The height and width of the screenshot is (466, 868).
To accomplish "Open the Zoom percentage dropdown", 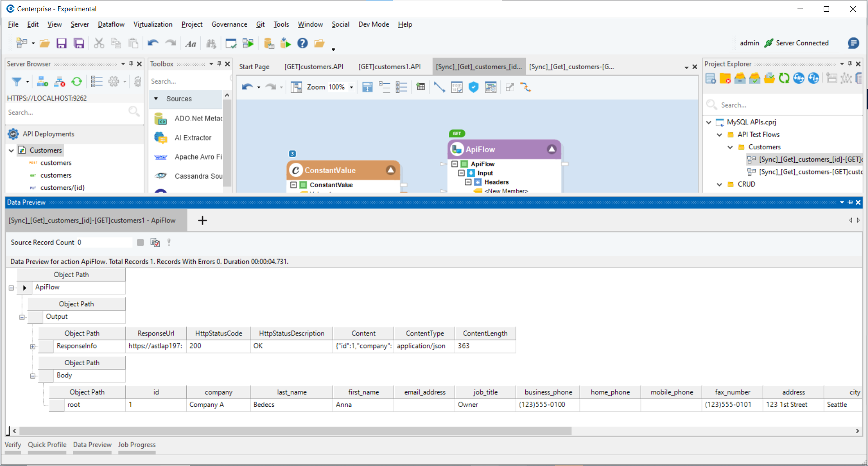I will pos(351,87).
